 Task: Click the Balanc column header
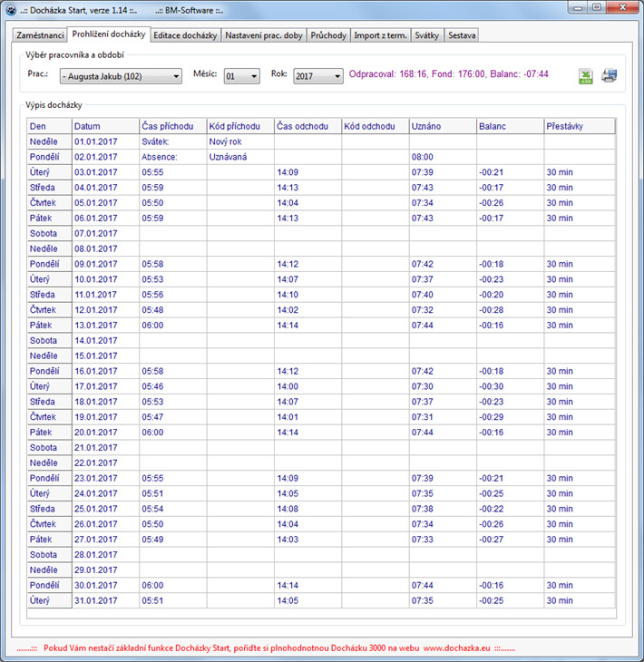510,126
